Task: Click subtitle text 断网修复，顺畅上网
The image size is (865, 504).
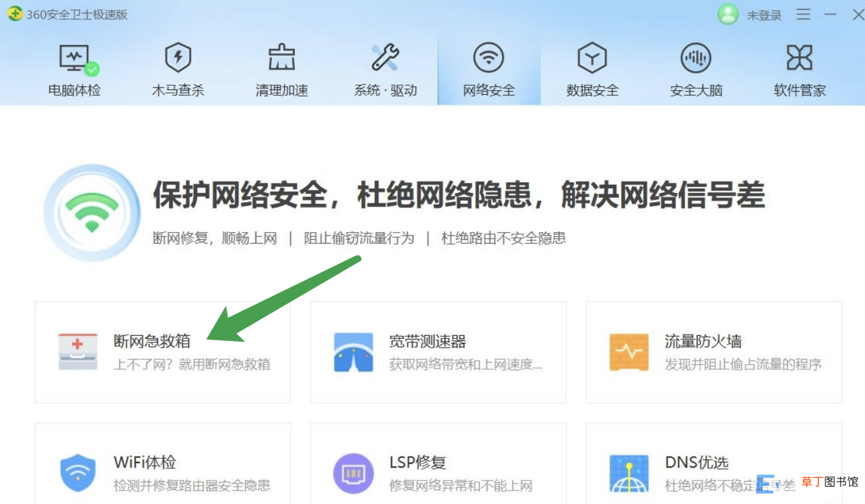Action: tap(215, 239)
